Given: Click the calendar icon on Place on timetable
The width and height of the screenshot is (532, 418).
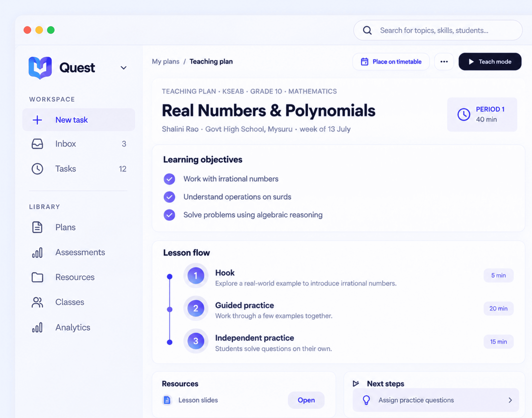Looking at the screenshot, I should click(365, 62).
